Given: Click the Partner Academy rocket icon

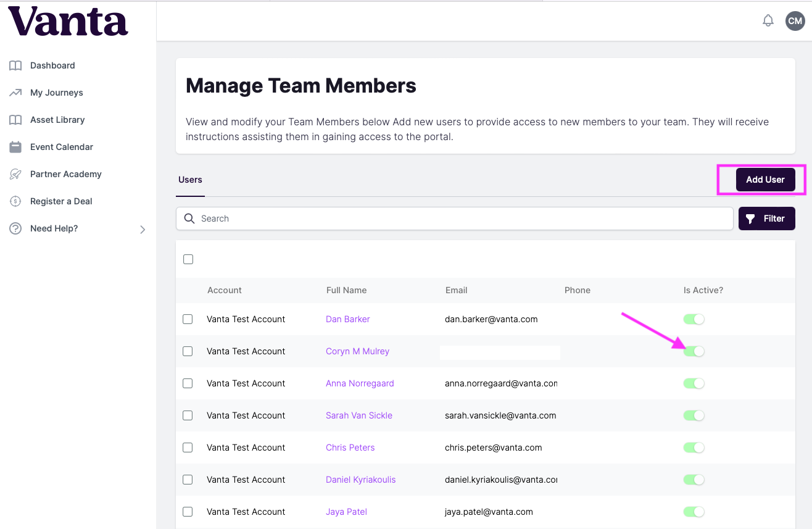Looking at the screenshot, I should (x=15, y=174).
